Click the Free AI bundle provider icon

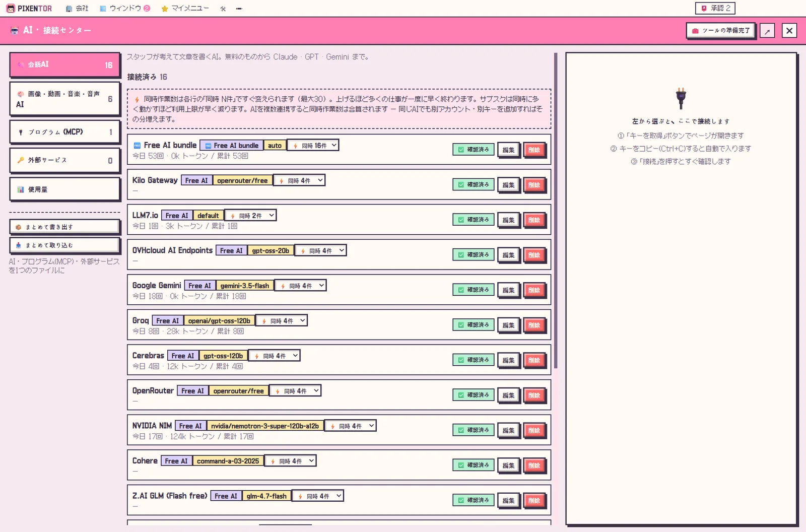click(137, 145)
